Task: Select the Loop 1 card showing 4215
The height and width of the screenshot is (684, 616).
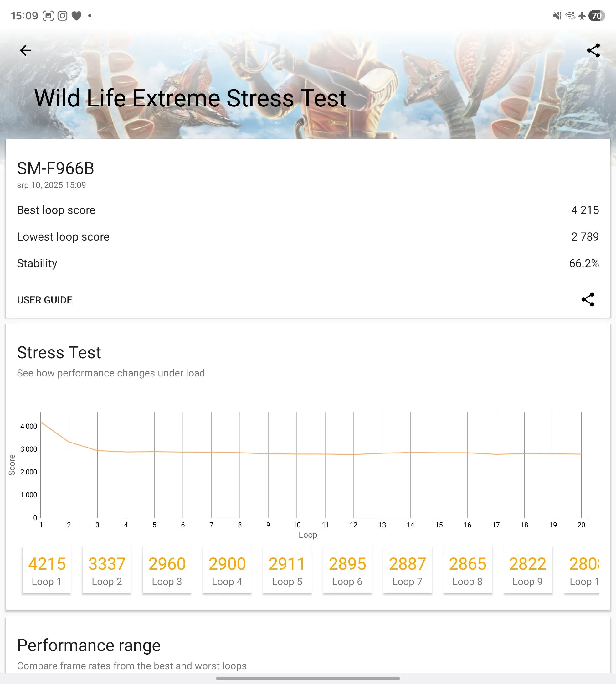Action: pos(47,570)
